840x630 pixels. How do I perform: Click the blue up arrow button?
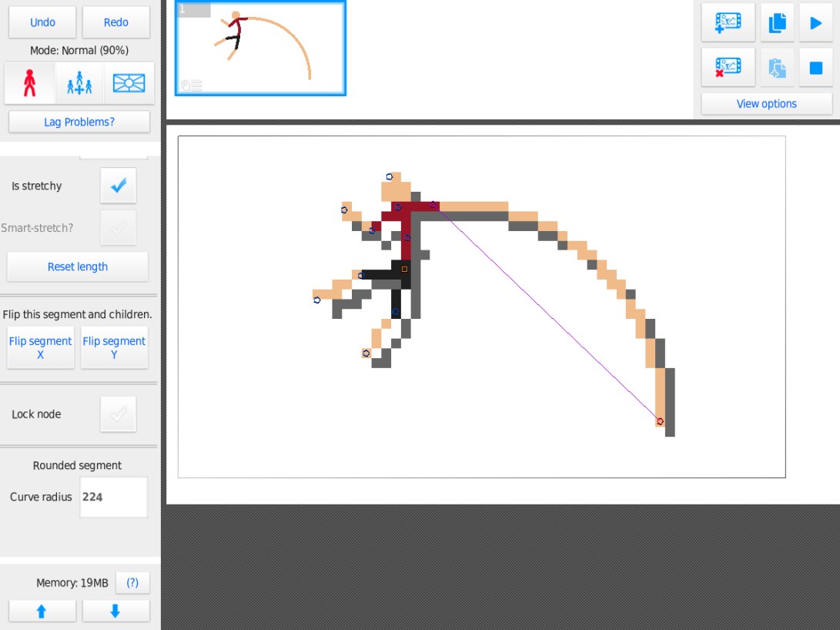[42, 612]
